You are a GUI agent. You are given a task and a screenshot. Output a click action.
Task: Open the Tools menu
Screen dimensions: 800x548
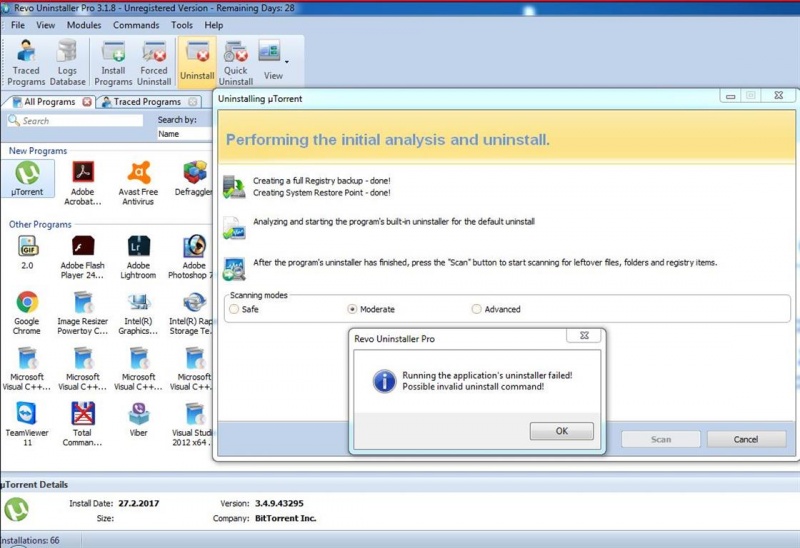click(x=182, y=25)
